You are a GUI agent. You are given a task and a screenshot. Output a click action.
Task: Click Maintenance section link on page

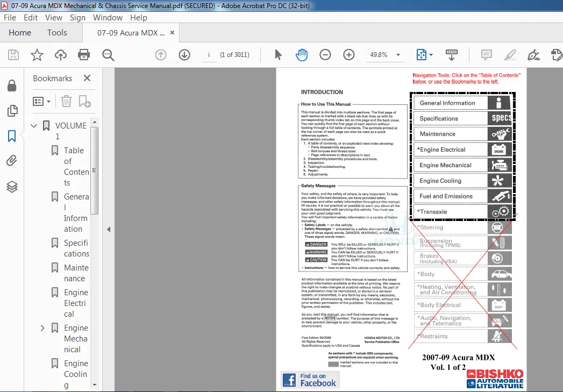pos(463,134)
